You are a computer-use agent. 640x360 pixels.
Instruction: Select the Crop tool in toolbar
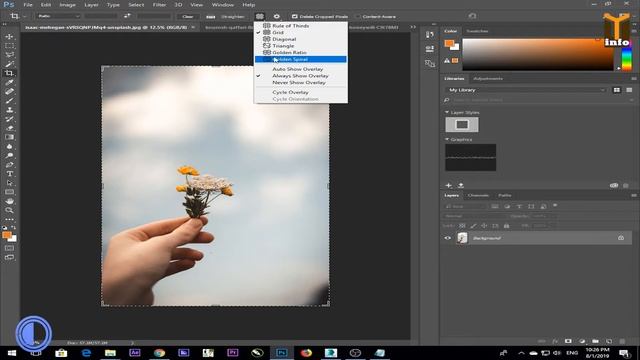(9, 73)
